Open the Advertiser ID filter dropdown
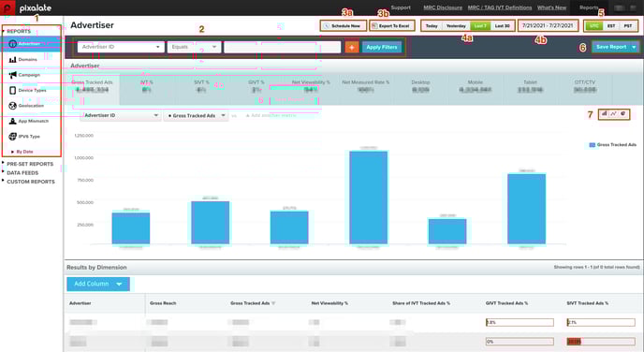Image resolution: width=644 pixels, height=352 pixels. point(121,47)
